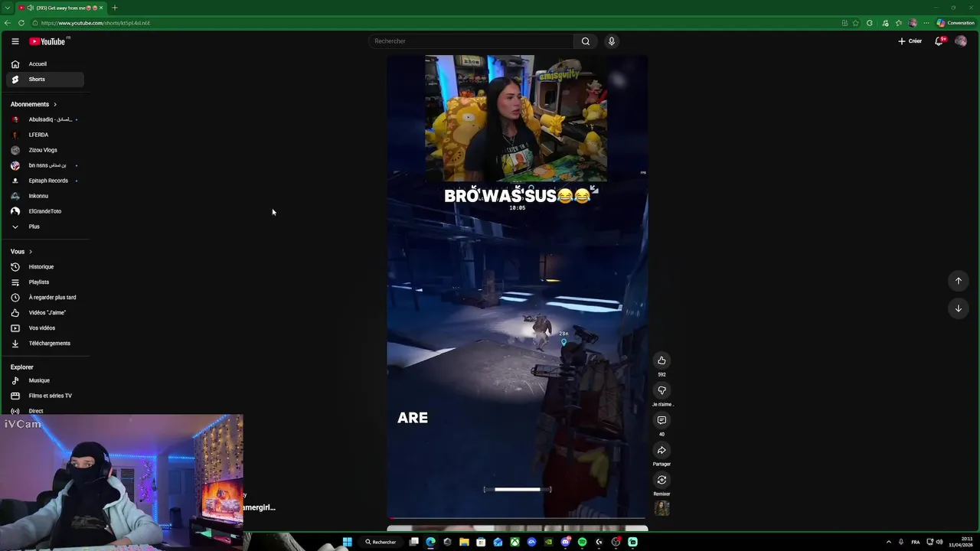The width and height of the screenshot is (980, 551).
Task: Click the Rechercher search field
Action: (x=470, y=41)
